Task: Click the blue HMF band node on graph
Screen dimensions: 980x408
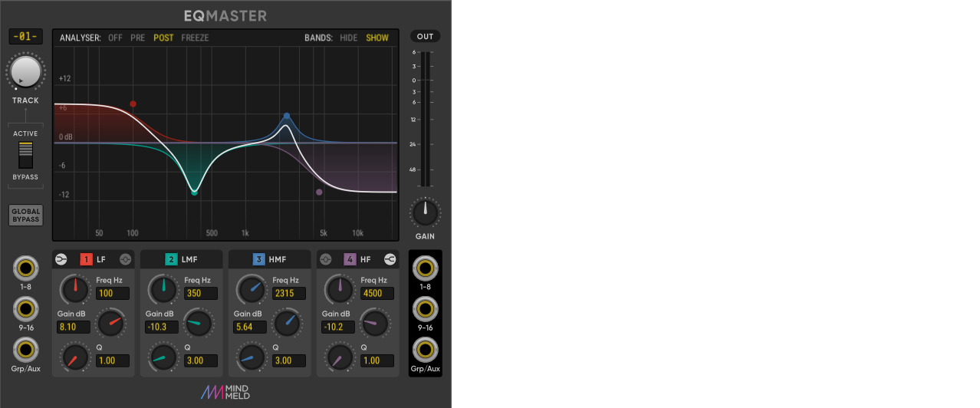Action: tap(287, 117)
